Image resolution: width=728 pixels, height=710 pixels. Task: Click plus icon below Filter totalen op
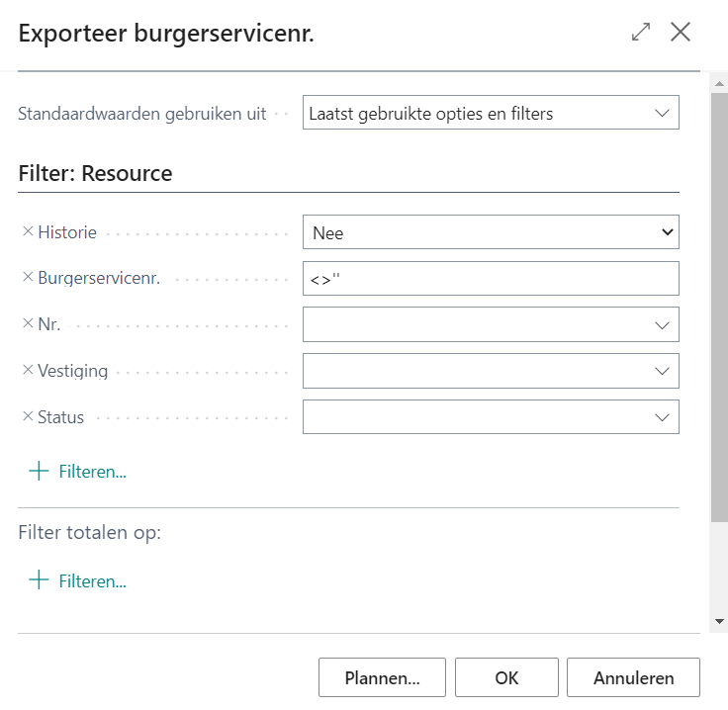40,580
